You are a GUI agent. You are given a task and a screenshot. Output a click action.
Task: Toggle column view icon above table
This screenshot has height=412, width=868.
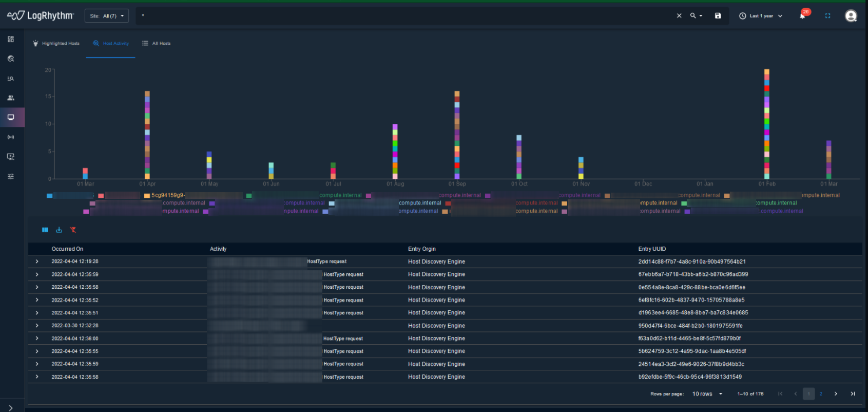[45, 230]
